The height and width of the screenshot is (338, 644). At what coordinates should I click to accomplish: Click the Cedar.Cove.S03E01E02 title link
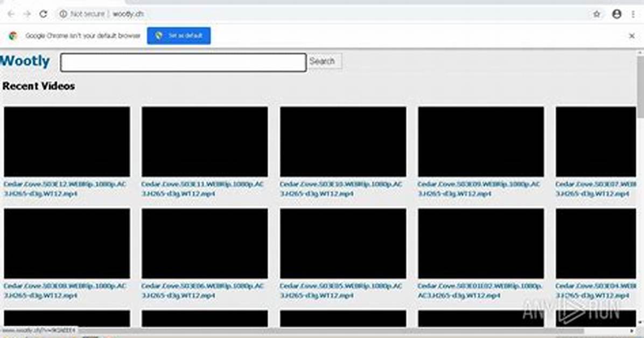tap(480, 290)
